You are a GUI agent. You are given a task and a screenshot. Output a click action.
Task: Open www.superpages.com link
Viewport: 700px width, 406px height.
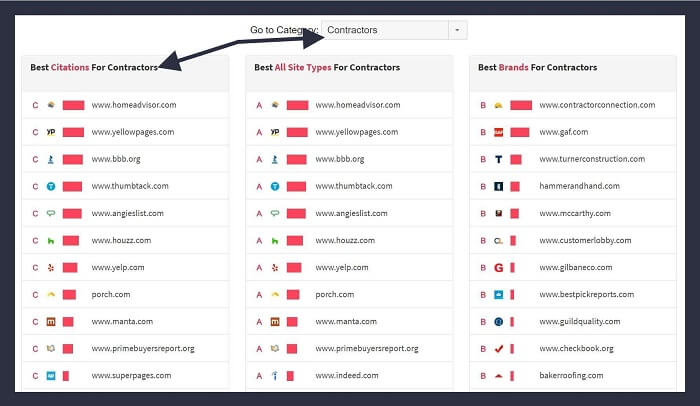tap(131, 376)
